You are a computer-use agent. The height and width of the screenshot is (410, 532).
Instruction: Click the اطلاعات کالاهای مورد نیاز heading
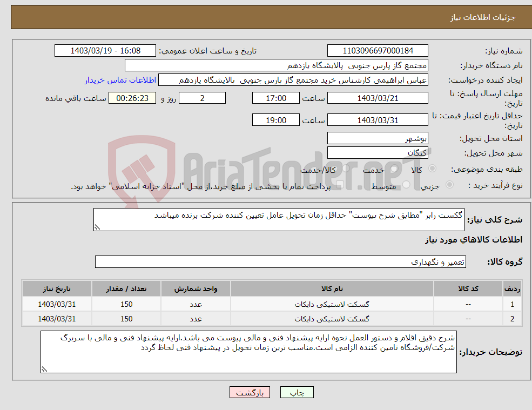474,240
